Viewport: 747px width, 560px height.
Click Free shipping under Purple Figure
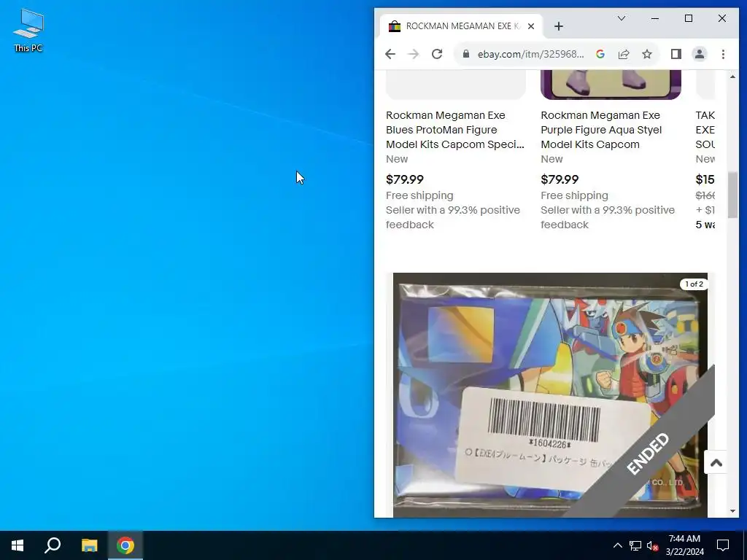(x=575, y=195)
